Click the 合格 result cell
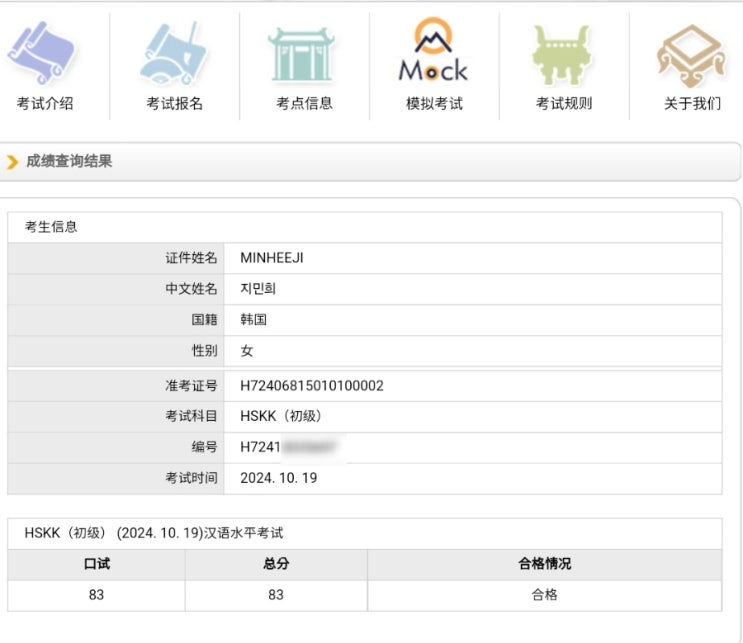 click(544, 595)
